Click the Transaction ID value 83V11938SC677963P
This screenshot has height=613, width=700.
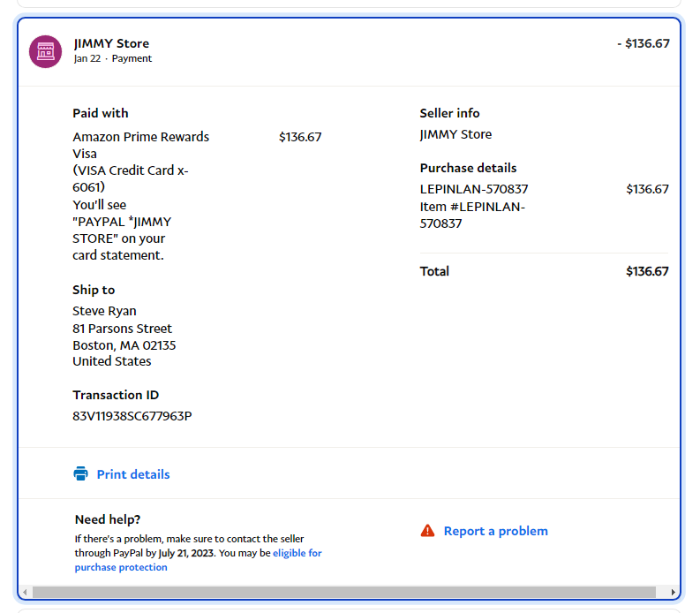(132, 416)
